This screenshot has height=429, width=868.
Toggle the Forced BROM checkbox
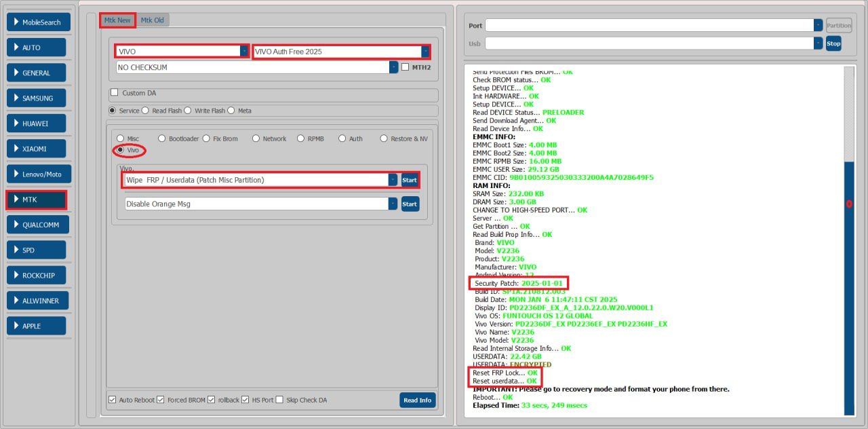point(161,400)
